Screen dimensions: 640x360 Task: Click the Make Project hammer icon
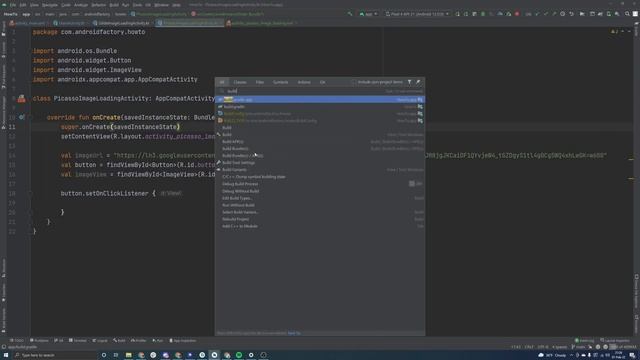[x=350, y=14]
